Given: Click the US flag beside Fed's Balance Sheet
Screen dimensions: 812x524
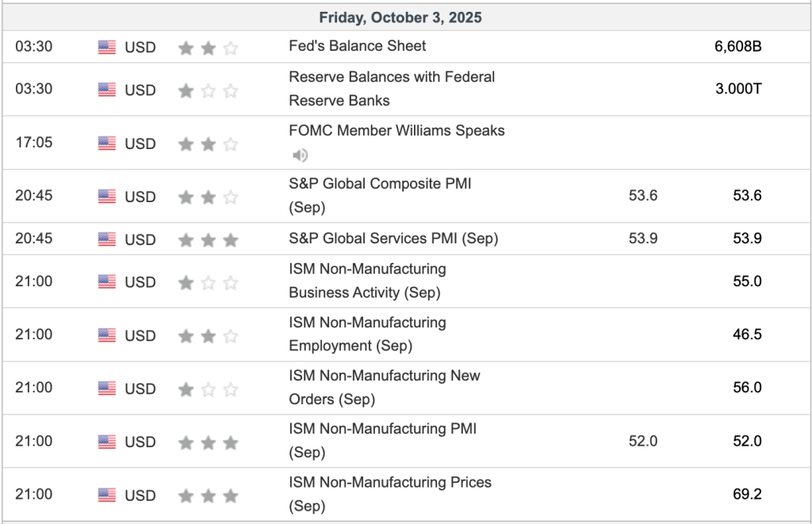Looking at the screenshot, I should tap(107, 48).
